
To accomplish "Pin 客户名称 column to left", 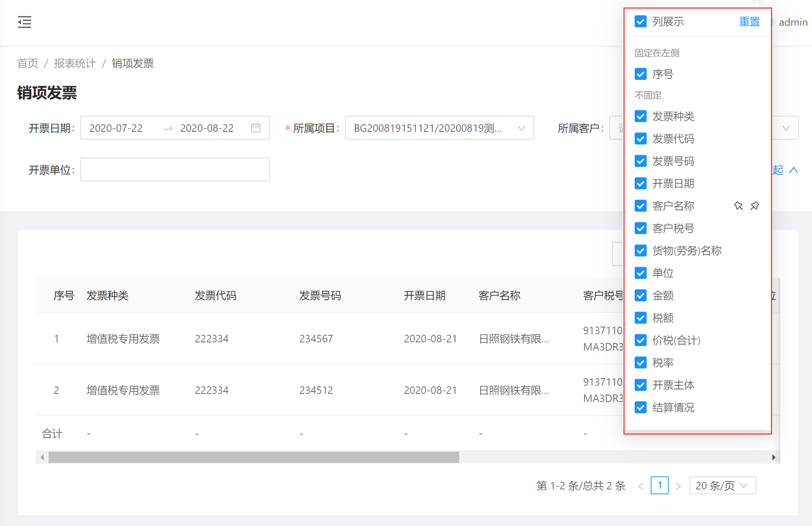I will (x=738, y=206).
